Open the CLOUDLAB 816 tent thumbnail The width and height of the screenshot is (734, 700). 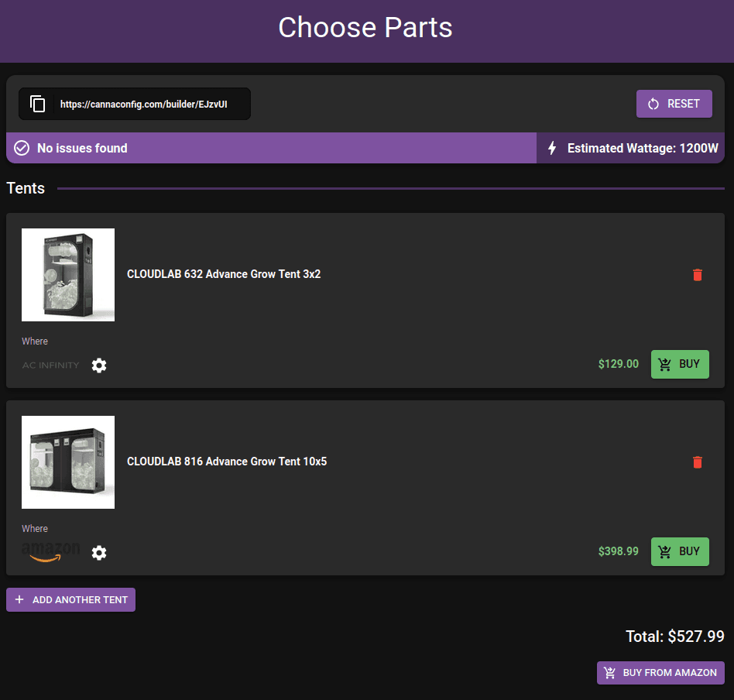tap(68, 462)
